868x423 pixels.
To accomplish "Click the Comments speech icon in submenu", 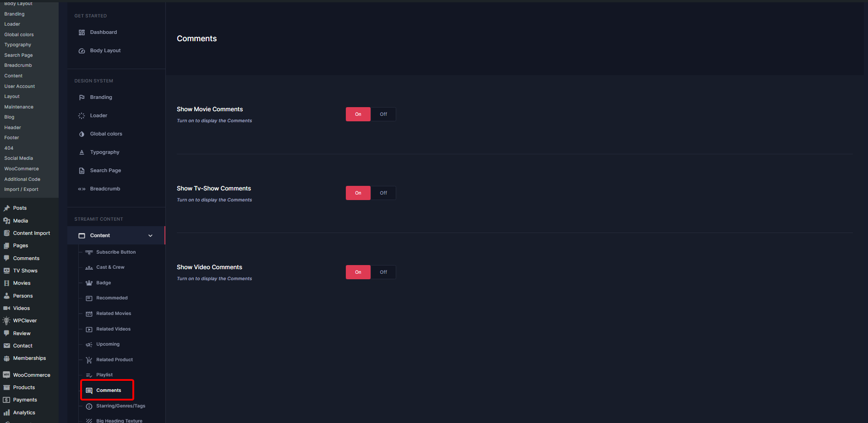I will [x=89, y=391].
